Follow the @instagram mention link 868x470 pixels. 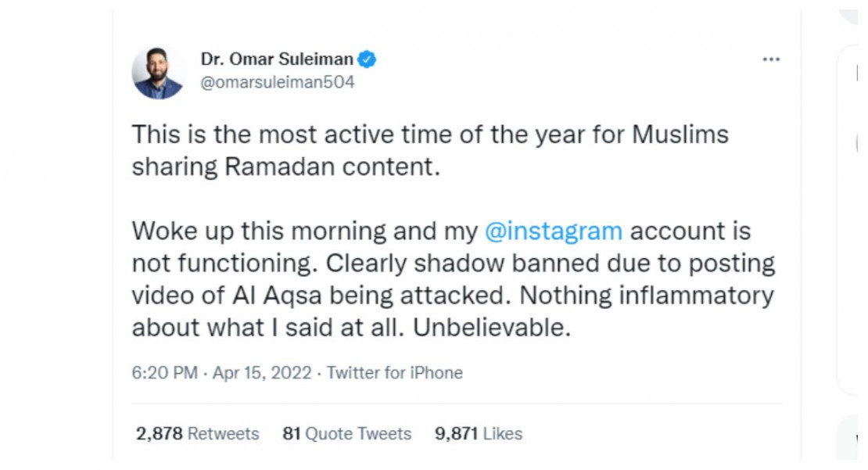[554, 230]
